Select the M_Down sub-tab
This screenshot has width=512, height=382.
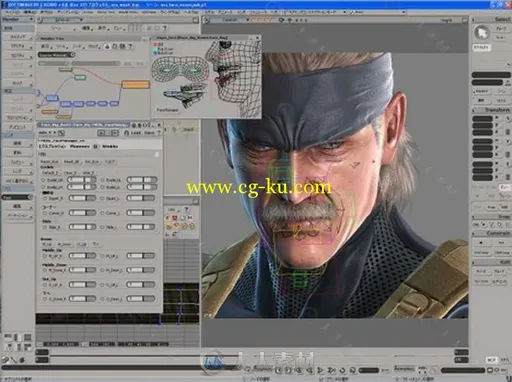tap(64, 244)
